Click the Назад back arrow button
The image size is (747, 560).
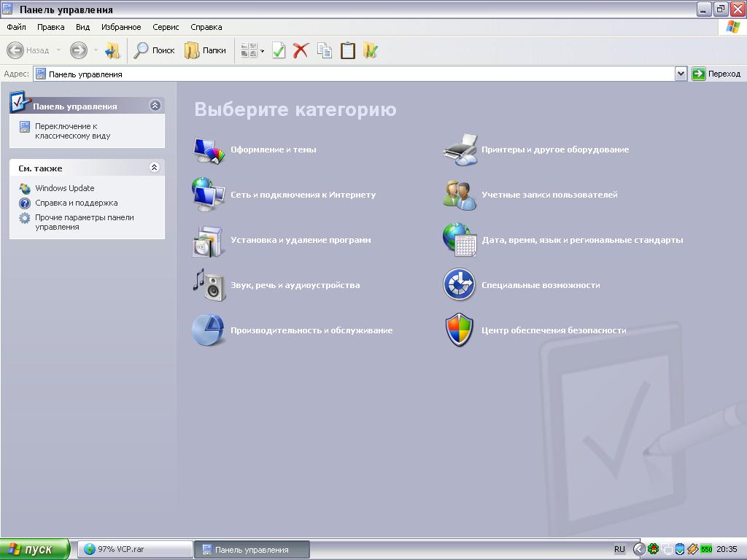click(28, 50)
